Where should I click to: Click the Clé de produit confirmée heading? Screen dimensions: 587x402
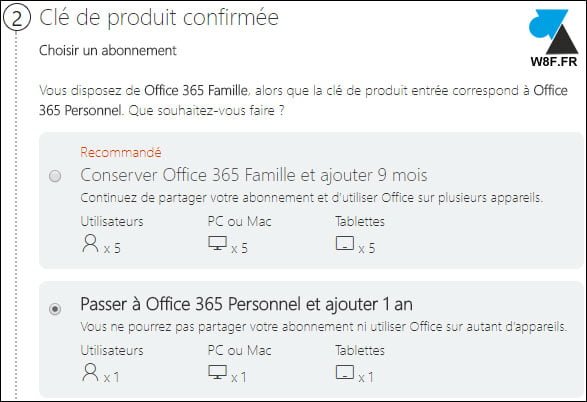point(159,18)
